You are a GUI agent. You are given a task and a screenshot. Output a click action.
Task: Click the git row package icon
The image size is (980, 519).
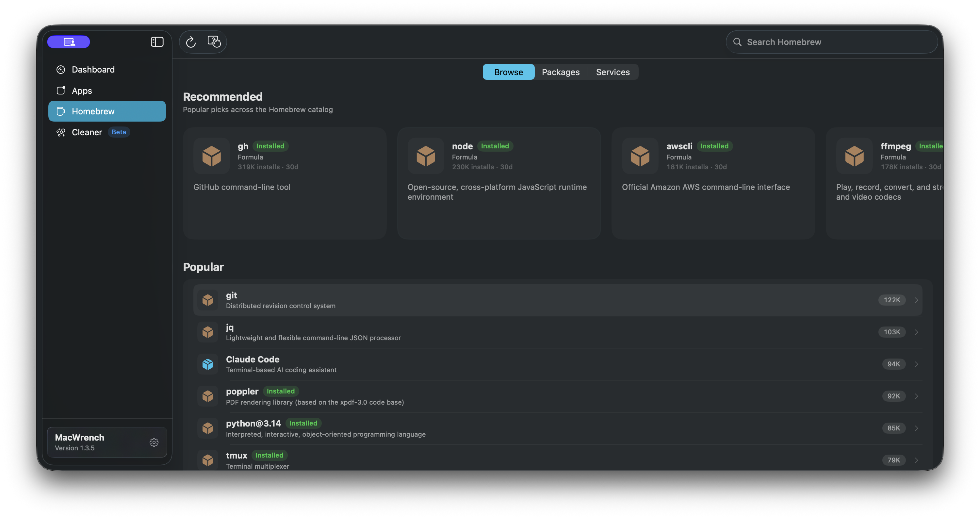[x=208, y=300]
